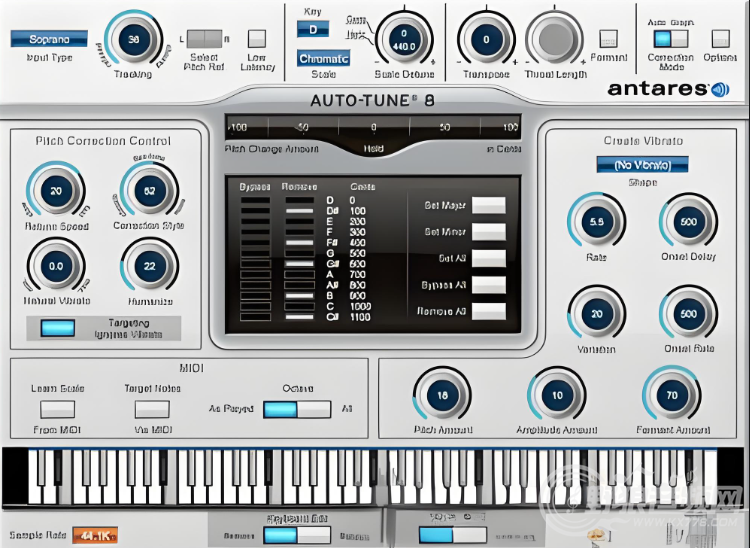Image resolution: width=750 pixels, height=548 pixels.
Task: Click the Scale Detune knob showing 440.0
Action: click(404, 40)
